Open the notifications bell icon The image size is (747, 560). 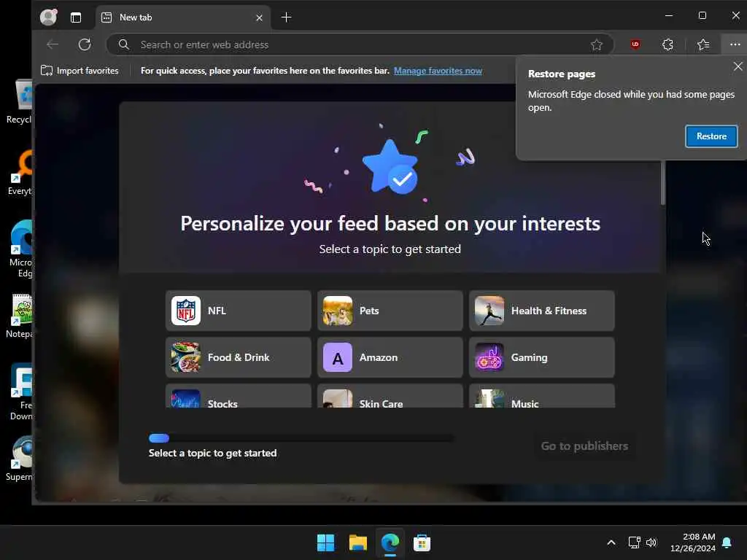coord(727,542)
